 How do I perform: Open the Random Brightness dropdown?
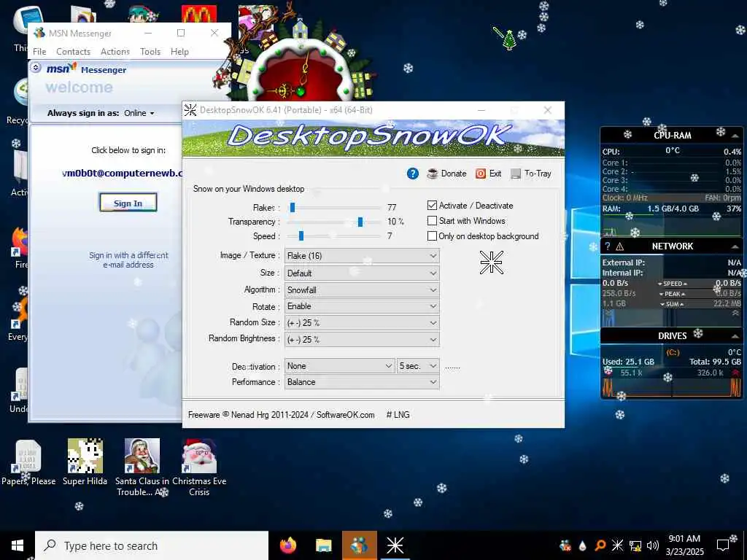pos(362,340)
